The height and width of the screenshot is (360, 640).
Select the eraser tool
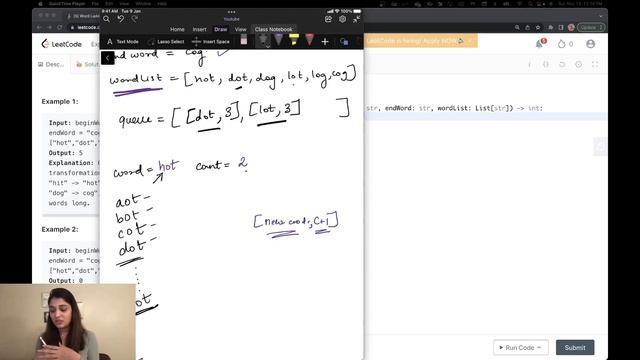244,40
